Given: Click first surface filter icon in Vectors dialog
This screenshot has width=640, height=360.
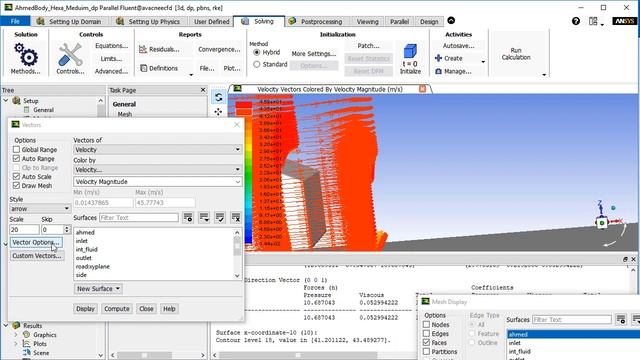Looking at the screenshot, I should tap(188, 218).
